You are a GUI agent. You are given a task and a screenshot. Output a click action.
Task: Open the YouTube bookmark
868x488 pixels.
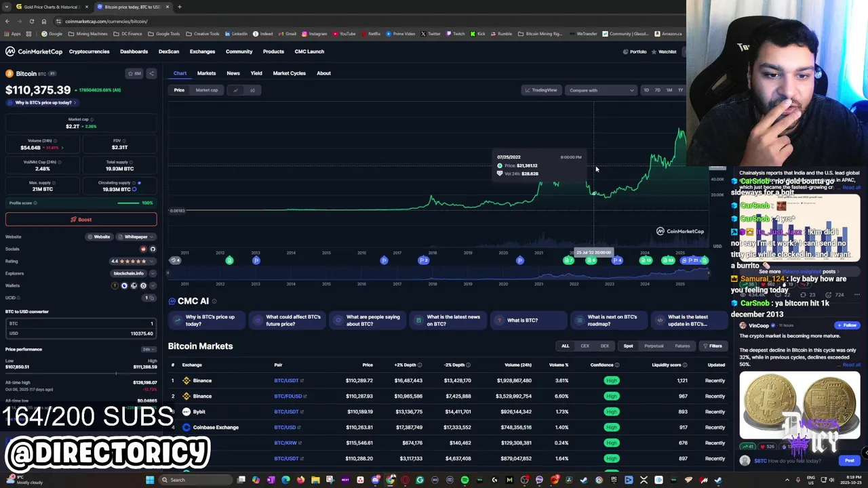pyautogui.click(x=344, y=34)
